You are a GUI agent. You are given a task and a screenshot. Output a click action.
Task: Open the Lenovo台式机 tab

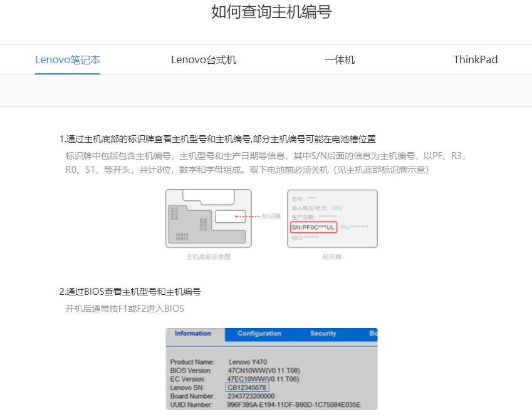pyautogui.click(x=204, y=60)
